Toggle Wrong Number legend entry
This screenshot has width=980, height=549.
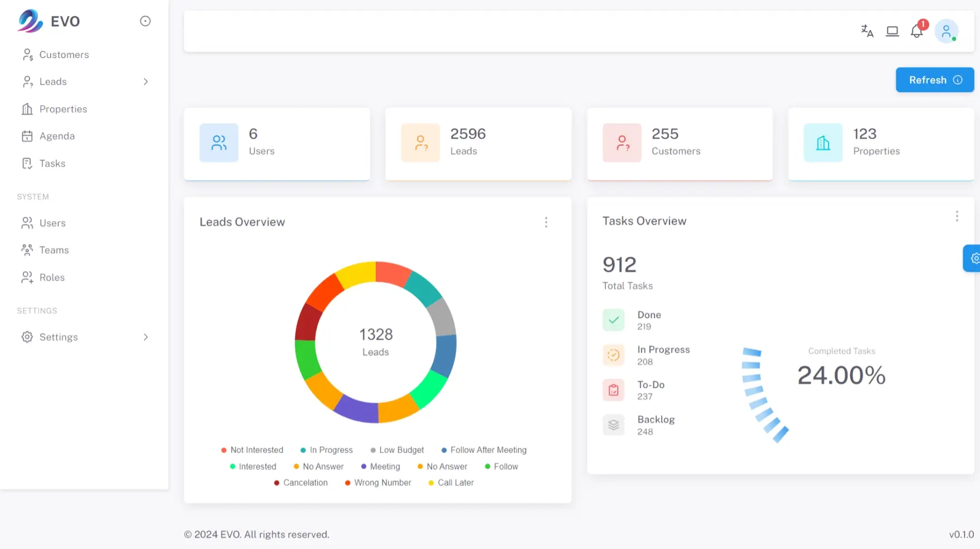pyautogui.click(x=378, y=483)
